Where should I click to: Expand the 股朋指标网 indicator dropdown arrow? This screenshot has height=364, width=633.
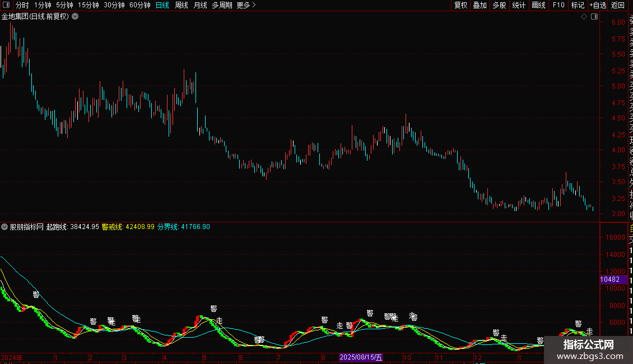click(x=4, y=227)
